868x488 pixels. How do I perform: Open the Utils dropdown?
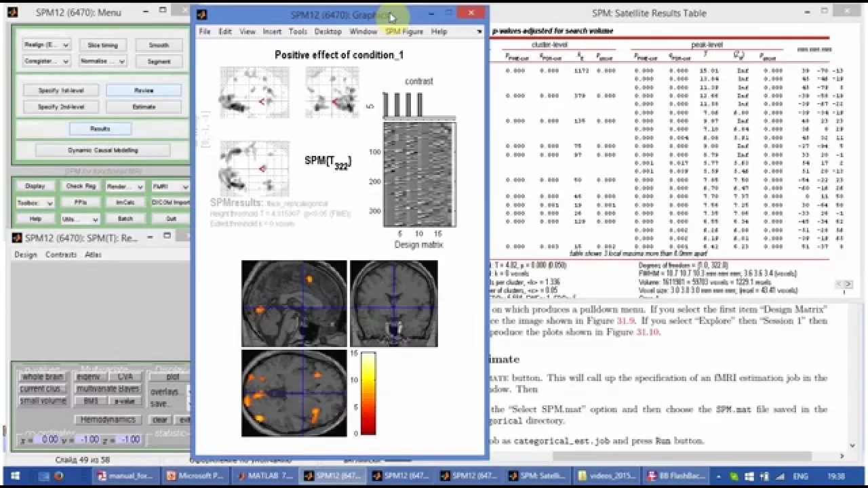pos(80,219)
